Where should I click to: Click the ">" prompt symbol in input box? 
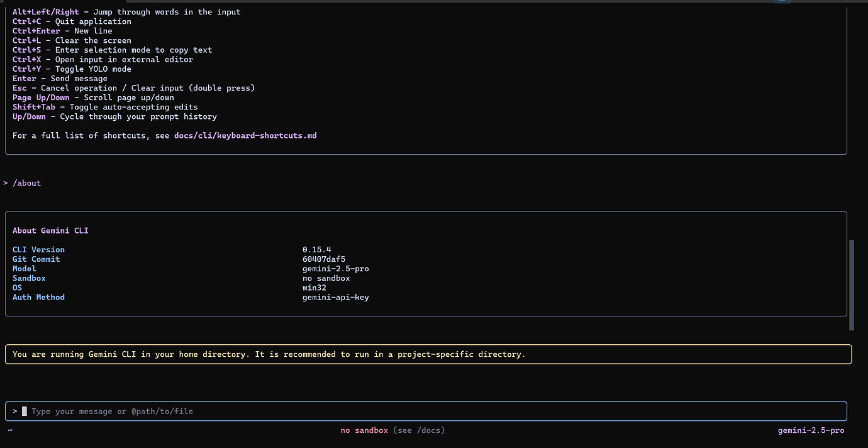15,411
